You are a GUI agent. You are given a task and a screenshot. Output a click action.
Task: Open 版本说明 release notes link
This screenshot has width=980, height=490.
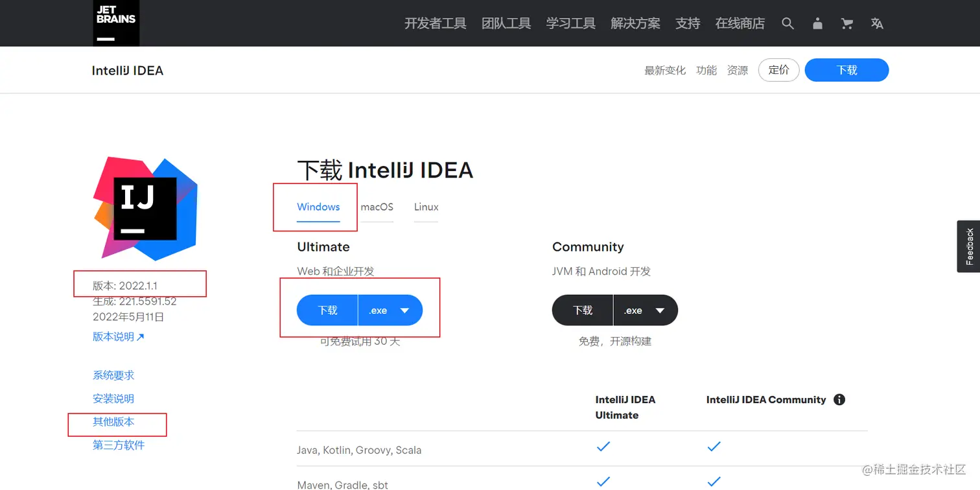pos(119,336)
